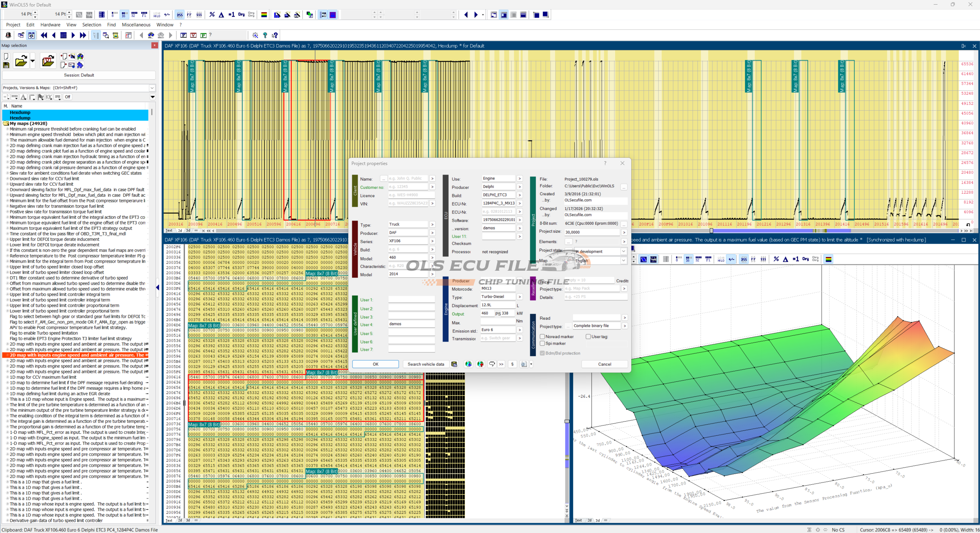Image resolution: width=980 pixels, height=533 pixels.
Task: Click the percent difference display icon
Action: 212,15
